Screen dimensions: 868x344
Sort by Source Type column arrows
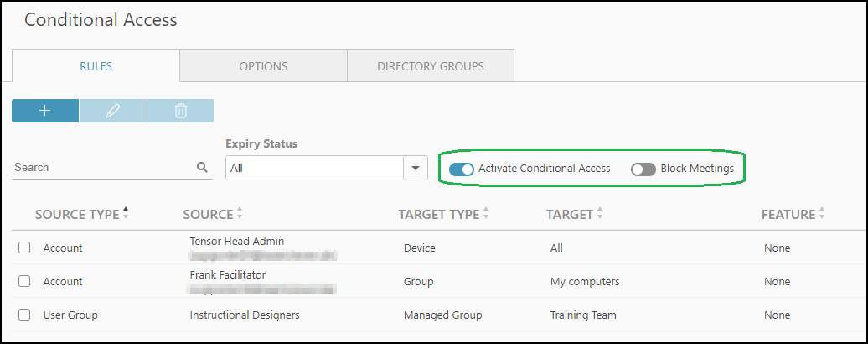click(126, 214)
